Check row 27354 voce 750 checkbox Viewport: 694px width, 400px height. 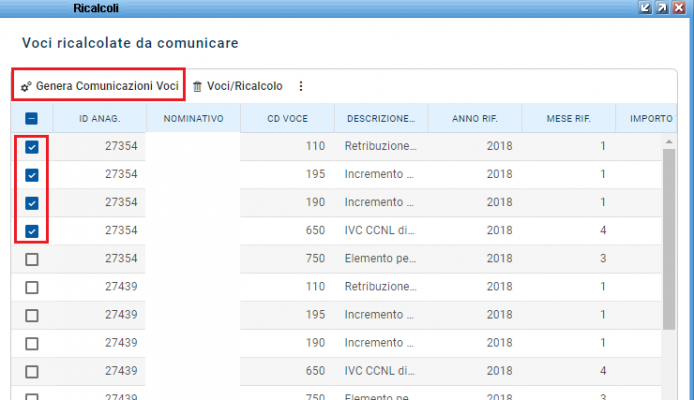[31, 259]
